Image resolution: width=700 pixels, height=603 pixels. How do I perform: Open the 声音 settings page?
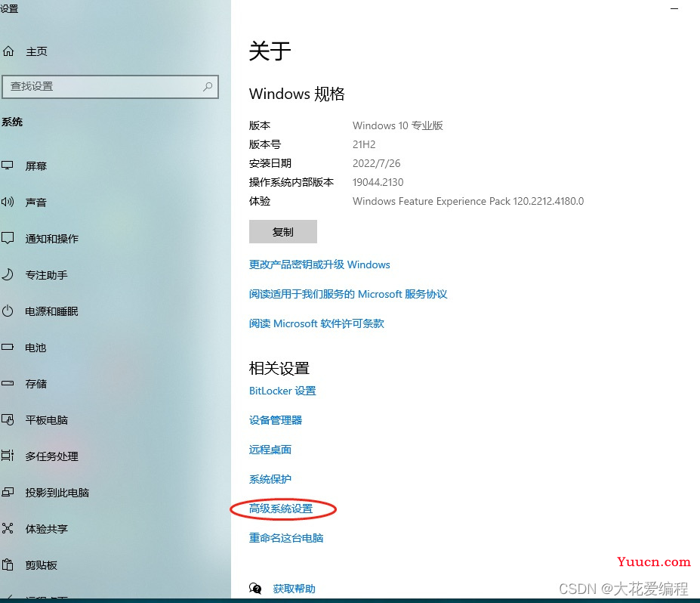36,203
